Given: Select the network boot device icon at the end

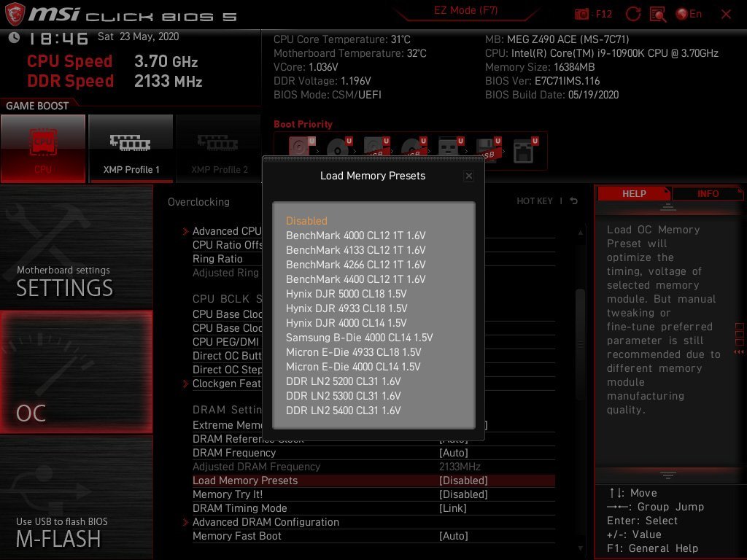Looking at the screenshot, I should click(525, 150).
